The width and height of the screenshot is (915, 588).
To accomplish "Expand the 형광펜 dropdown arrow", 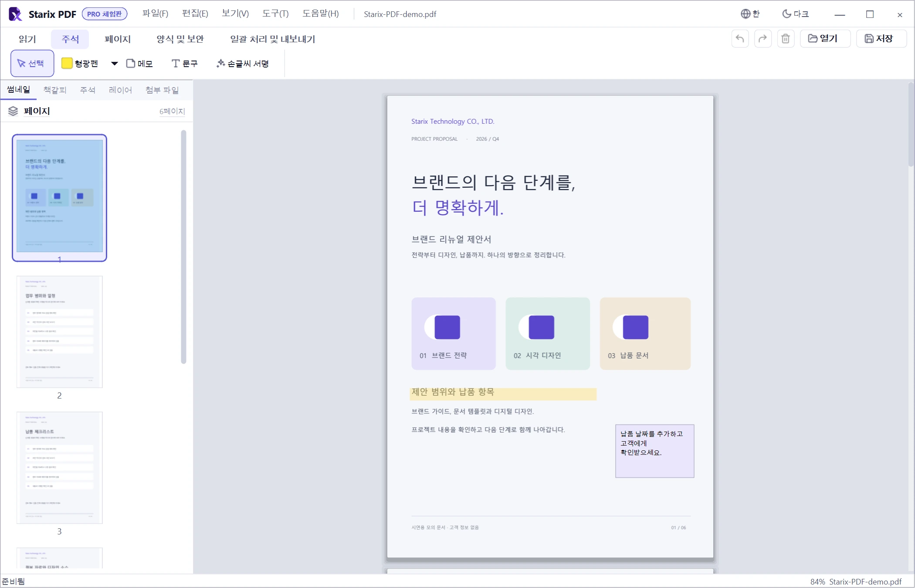I will (115, 64).
